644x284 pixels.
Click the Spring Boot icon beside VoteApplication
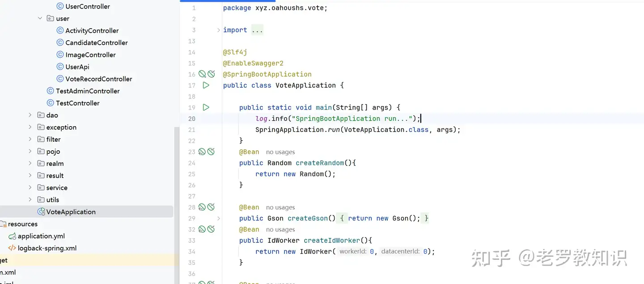[x=41, y=212]
